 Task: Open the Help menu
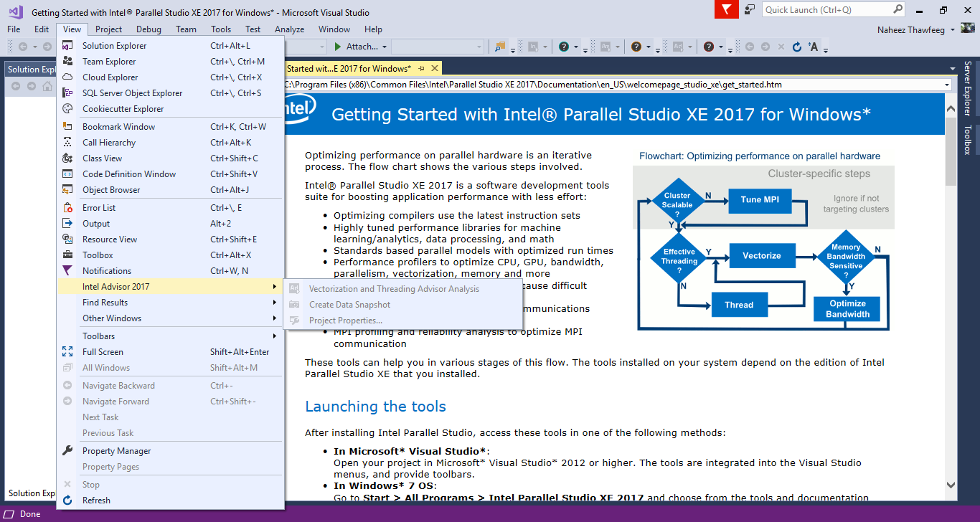point(373,29)
